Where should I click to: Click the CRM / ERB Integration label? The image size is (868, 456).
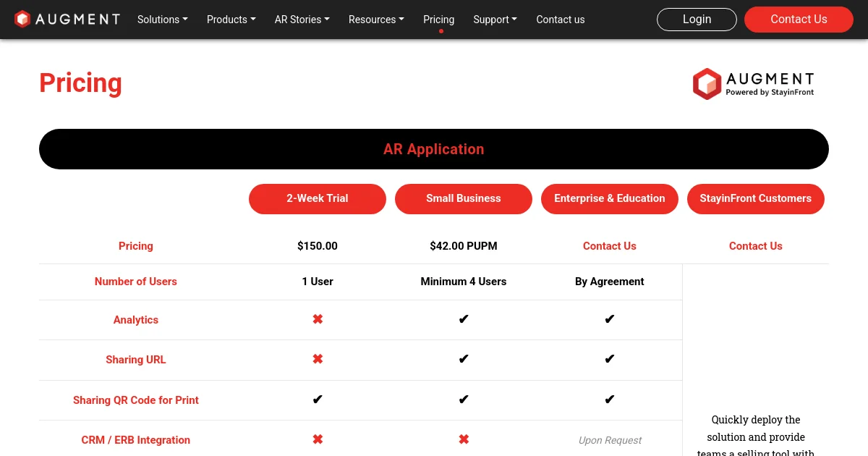[x=136, y=440]
